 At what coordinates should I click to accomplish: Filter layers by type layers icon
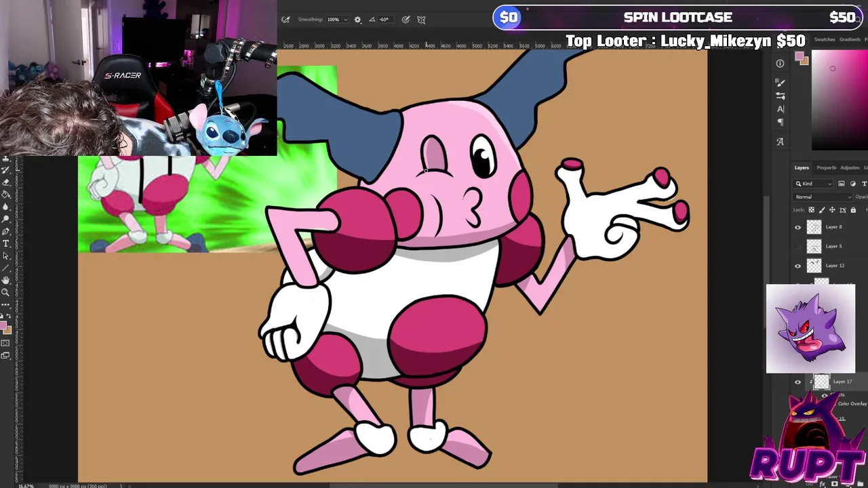click(x=864, y=184)
